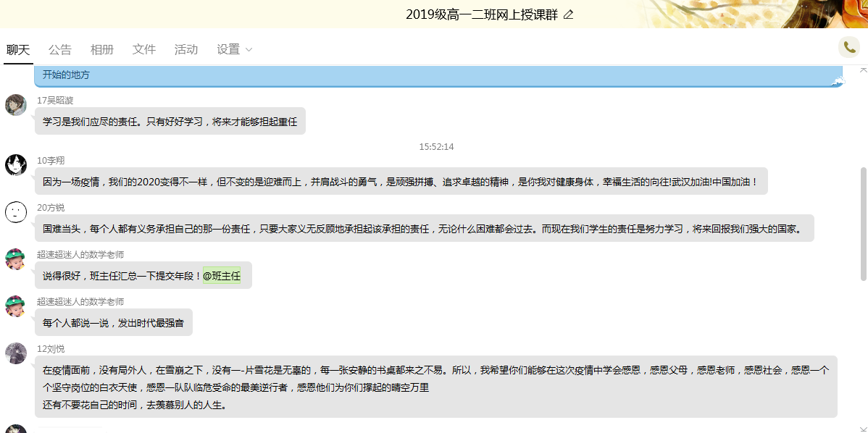Screen dimensions: 868x433
Task: Switch to the 聊天 tab
Action: click(x=18, y=50)
